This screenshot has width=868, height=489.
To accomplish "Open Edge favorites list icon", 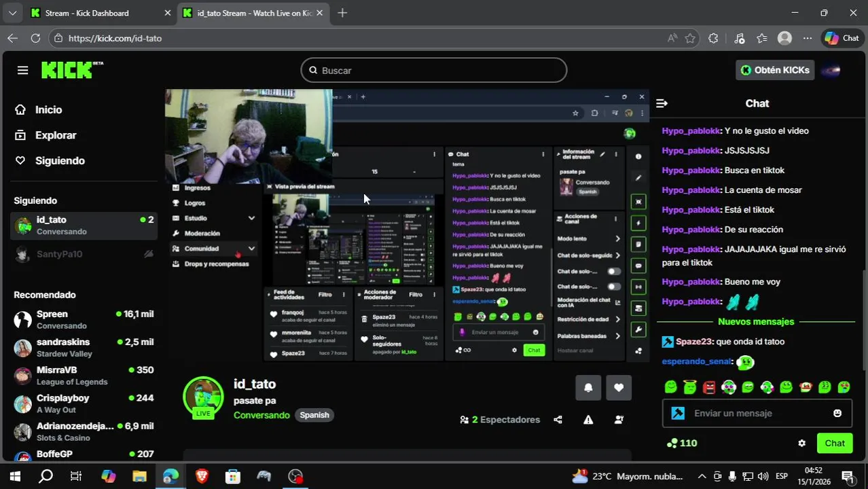I will point(762,38).
